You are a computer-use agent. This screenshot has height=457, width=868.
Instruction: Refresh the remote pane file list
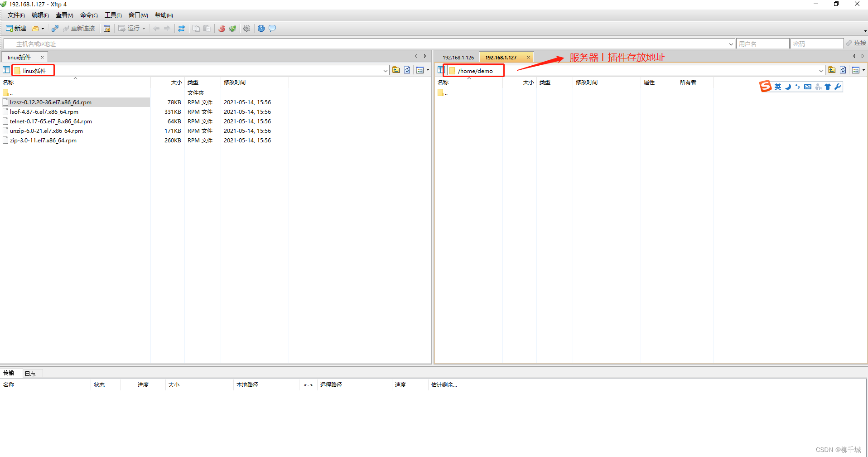[x=843, y=70]
